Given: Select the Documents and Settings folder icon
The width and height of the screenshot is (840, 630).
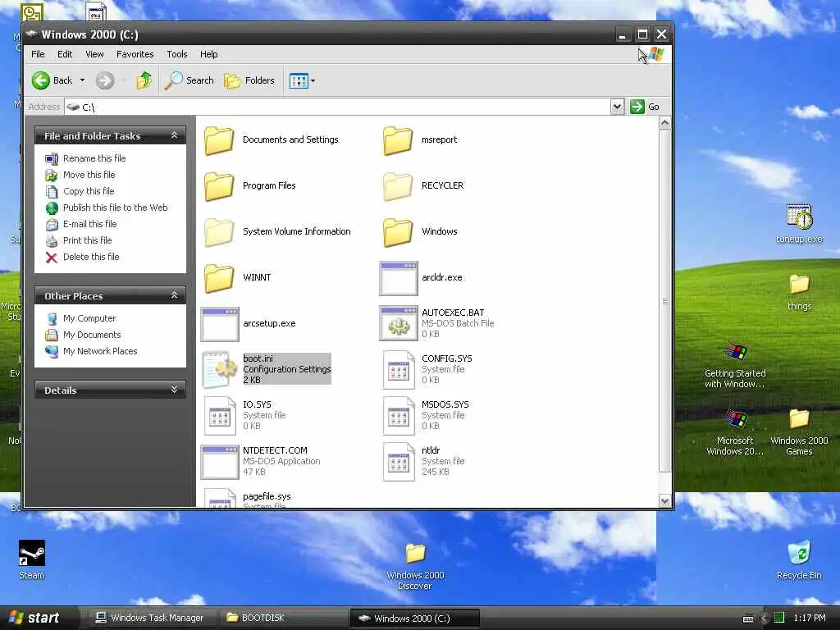Looking at the screenshot, I should [219, 139].
